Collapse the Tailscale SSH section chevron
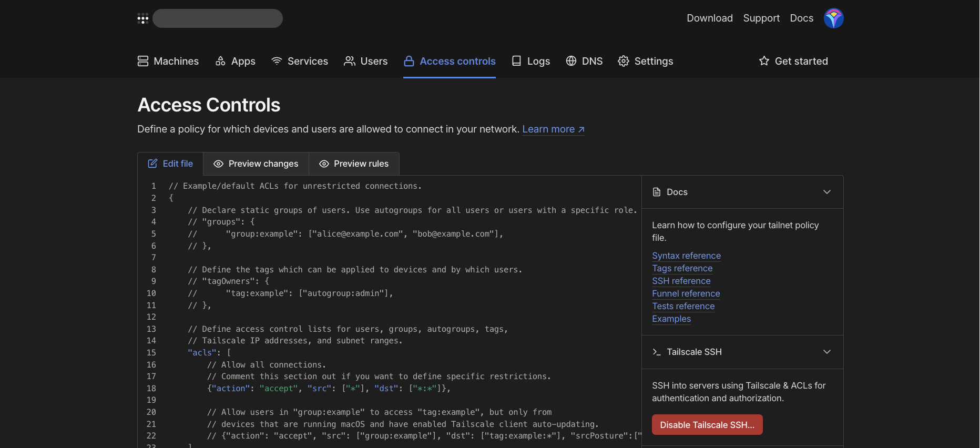 click(x=827, y=352)
